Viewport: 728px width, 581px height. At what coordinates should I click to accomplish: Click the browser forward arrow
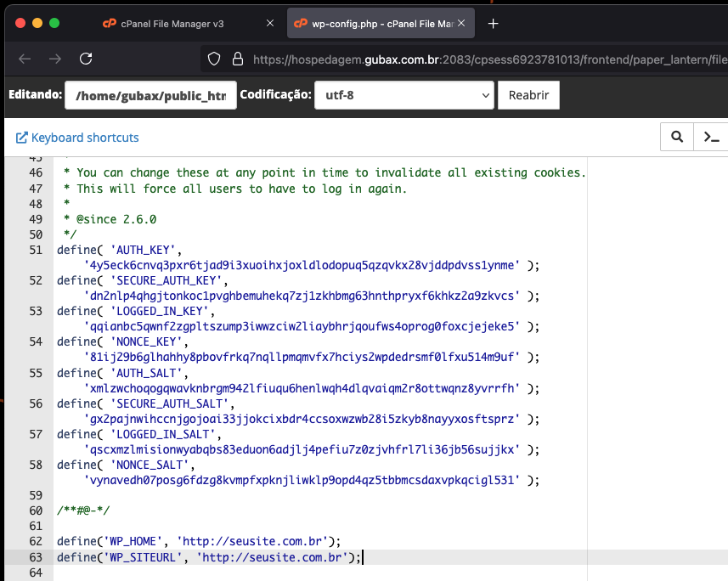tap(55, 59)
